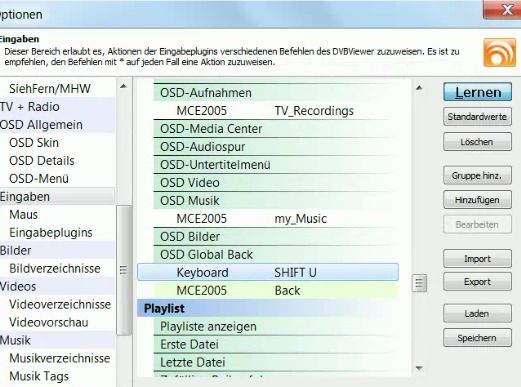Click the Lernen button
This screenshot has width=521, height=387.
(x=477, y=92)
